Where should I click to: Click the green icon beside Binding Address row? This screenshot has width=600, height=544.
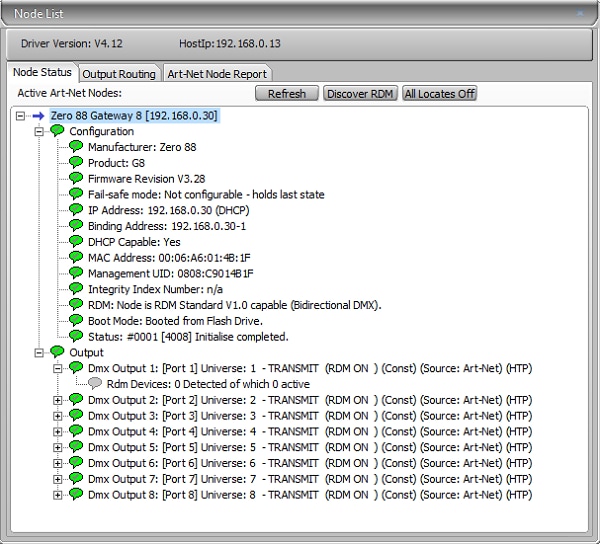click(x=76, y=225)
